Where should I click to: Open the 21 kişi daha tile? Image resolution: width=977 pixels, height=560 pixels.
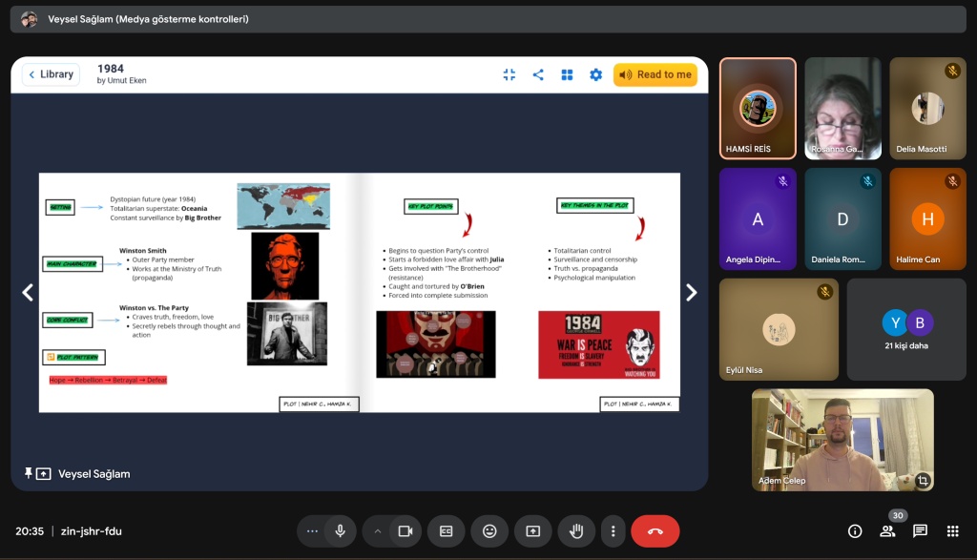906,329
